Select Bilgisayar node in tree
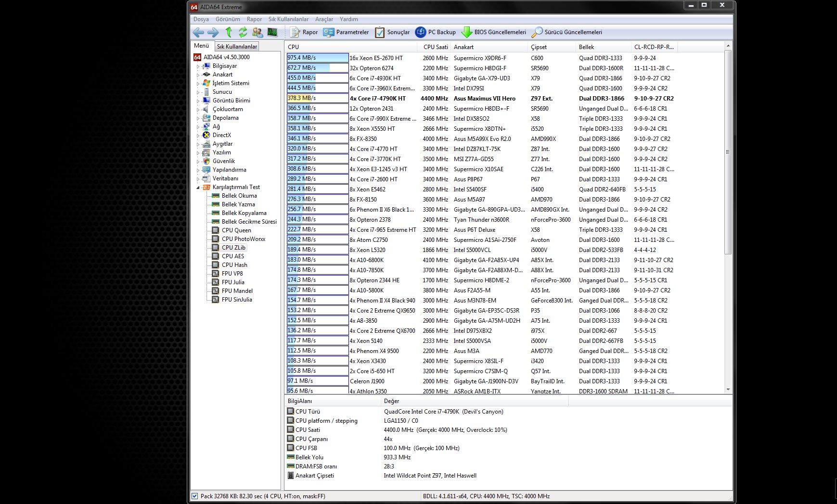This screenshot has height=504, width=837. point(225,66)
